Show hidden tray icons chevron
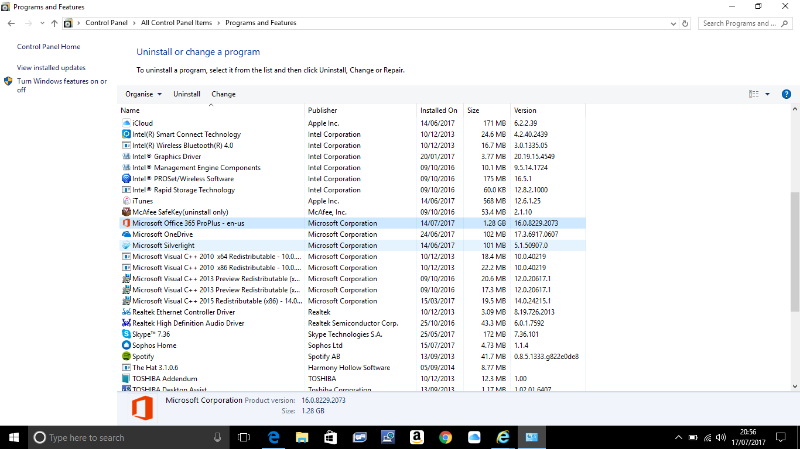800x449 pixels. pyautogui.click(x=678, y=437)
